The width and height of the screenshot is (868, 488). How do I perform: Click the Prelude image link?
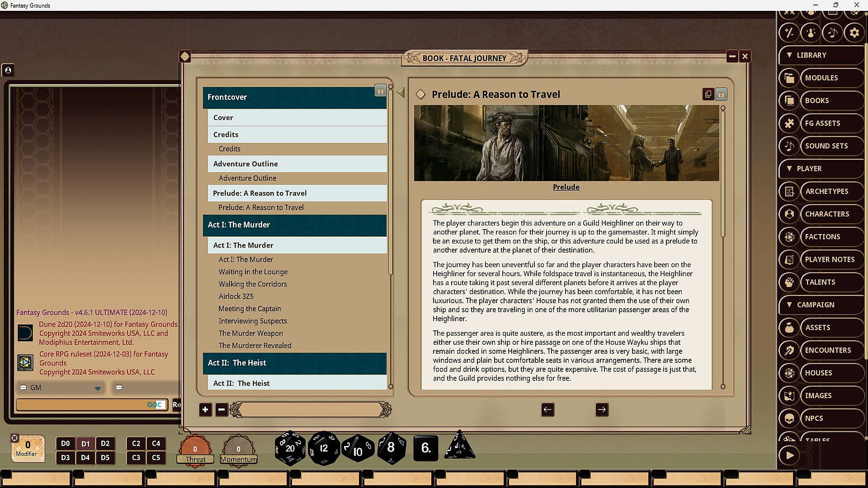(x=566, y=187)
